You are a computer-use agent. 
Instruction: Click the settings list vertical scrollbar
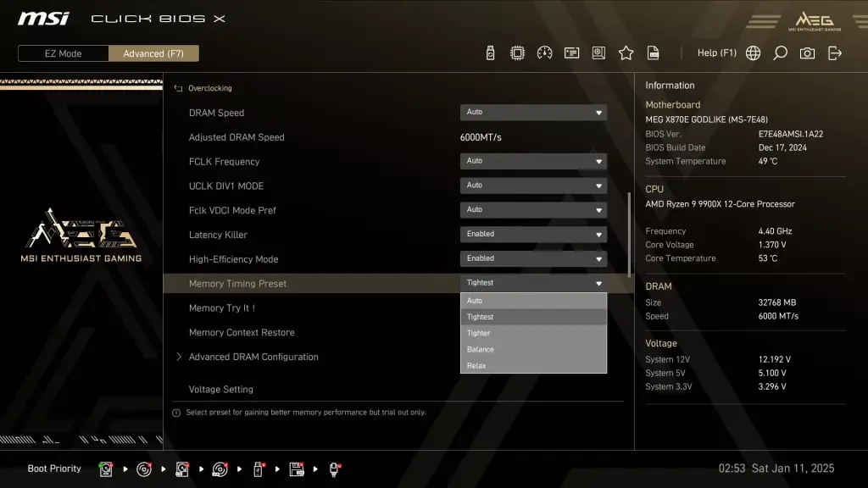pyautogui.click(x=629, y=235)
